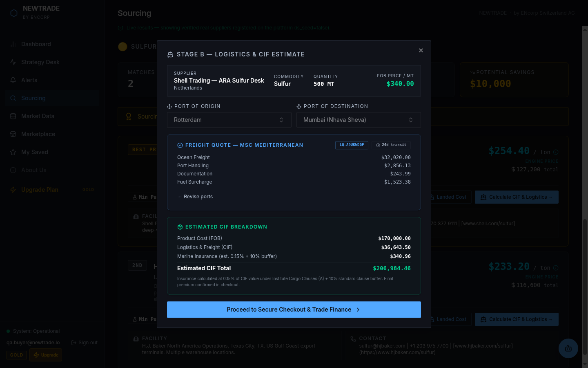Click the Sourcing magnifier icon
Screen dimensions: 588x368
click(x=13, y=98)
